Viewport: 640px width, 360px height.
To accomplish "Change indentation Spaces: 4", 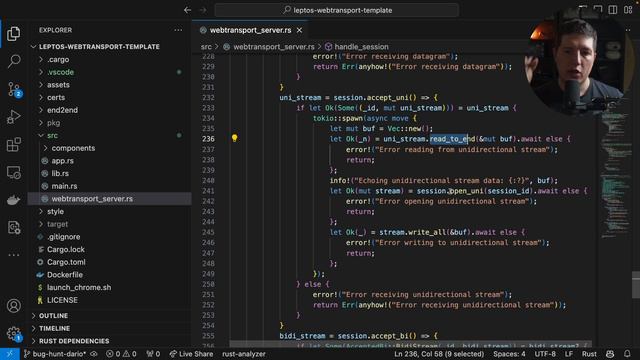I will (509, 354).
